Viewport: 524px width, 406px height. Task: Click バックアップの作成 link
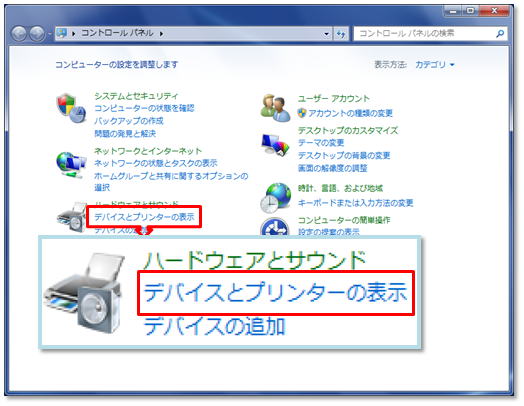[x=129, y=121]
